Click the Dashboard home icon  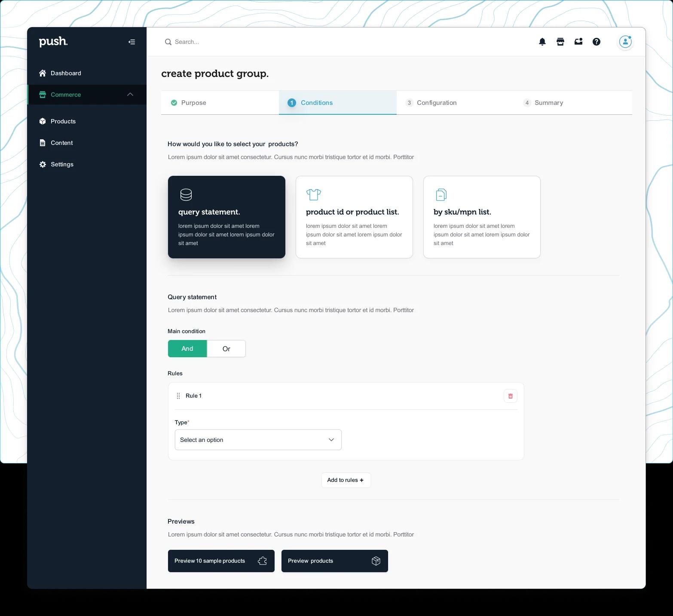[x=43, y=73]
